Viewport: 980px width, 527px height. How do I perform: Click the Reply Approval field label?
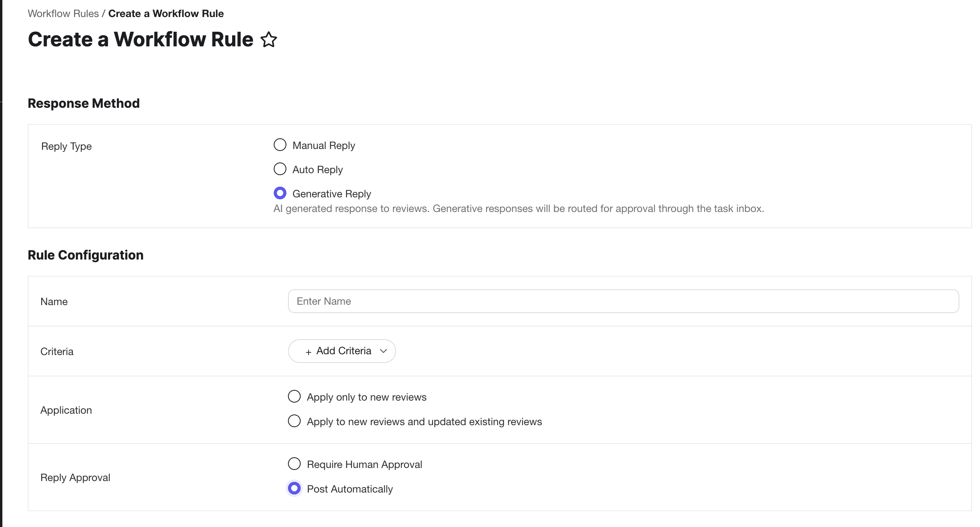tap(75, 477)
